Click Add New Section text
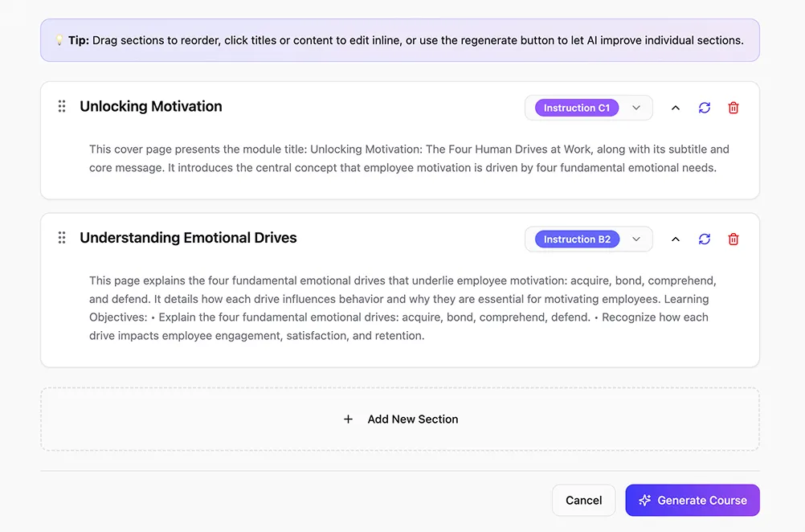805x532 pixels. click(413, 419)
